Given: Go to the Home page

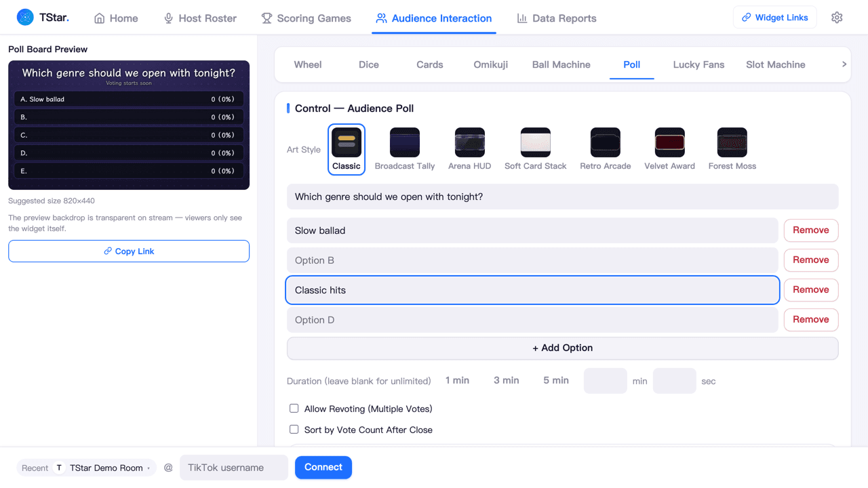Looking at the screenshot, I should [x=116, y=18].
